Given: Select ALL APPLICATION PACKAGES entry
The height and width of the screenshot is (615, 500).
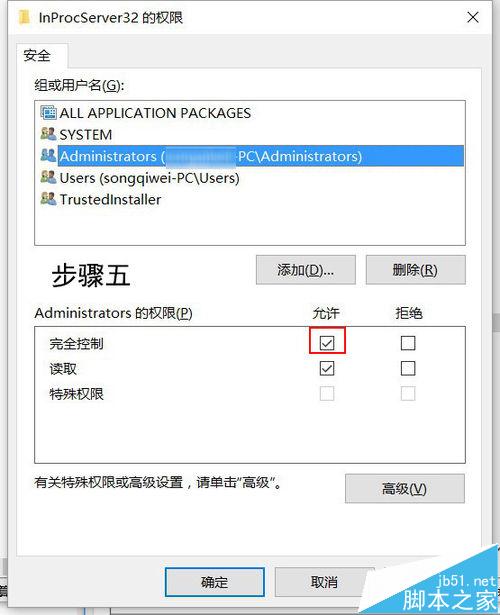Looking at the screenshot, I should (x=155, y=113).
